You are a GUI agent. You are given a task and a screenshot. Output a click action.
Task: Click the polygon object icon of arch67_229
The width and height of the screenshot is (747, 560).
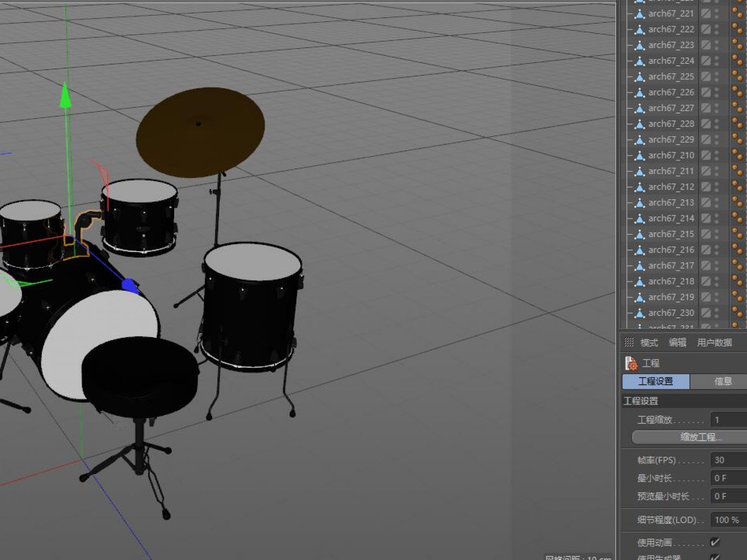640,140
